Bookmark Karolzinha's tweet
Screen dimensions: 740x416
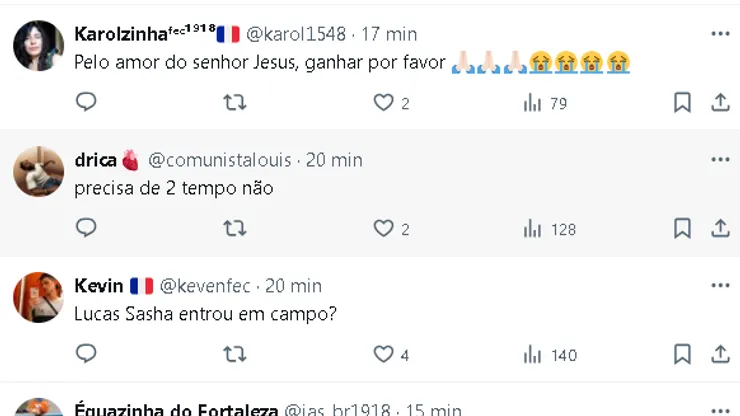[682, 102]
